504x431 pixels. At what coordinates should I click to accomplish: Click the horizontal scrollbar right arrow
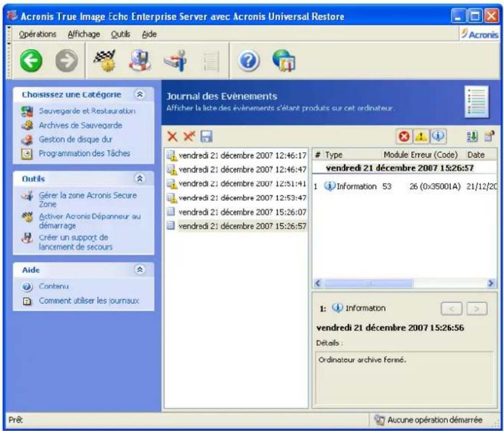491,283
